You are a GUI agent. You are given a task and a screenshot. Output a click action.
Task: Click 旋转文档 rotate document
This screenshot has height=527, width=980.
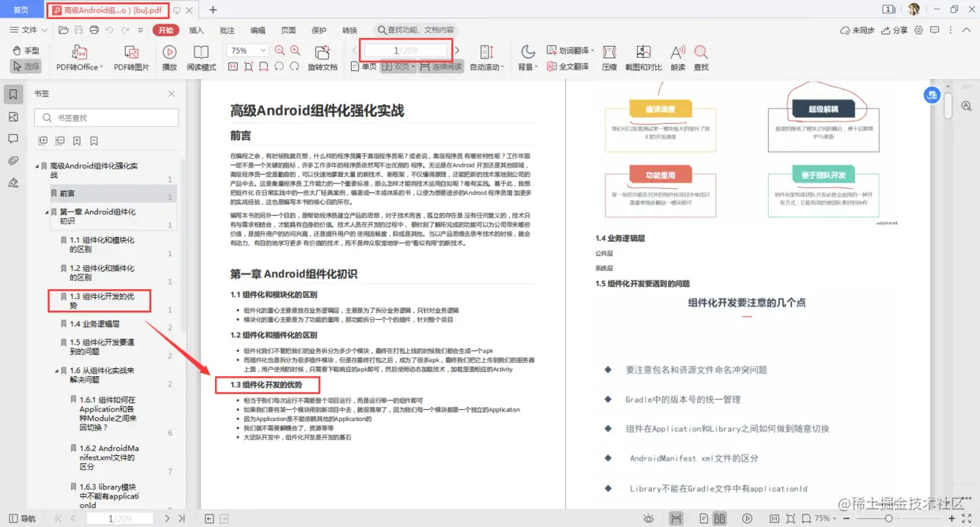322,58
